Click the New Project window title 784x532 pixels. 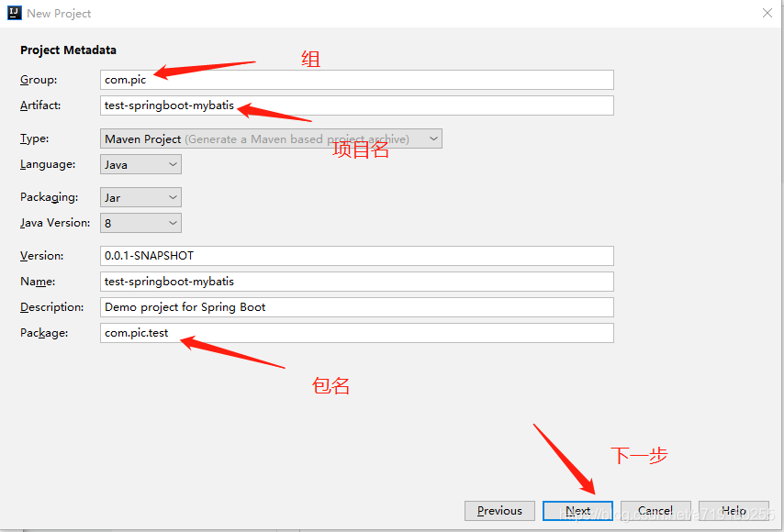[59, 14]
